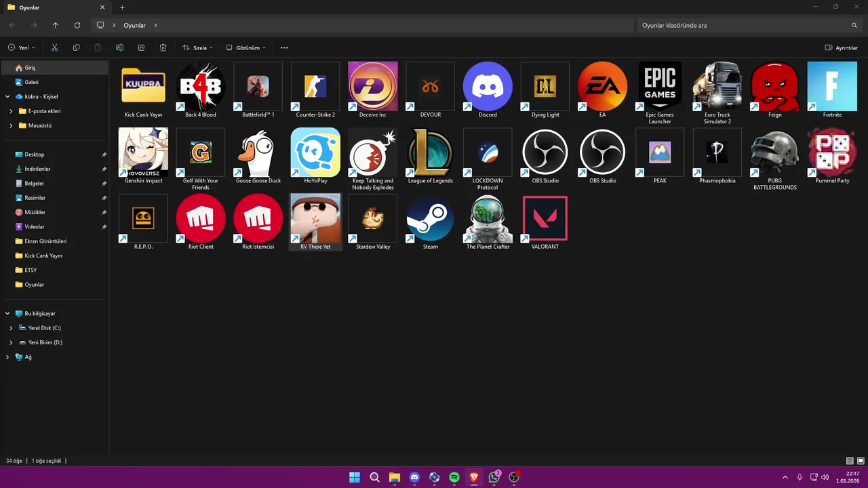Click the Stardew Valley icon
Screen dimensions: 868x488
coord(373,218)
